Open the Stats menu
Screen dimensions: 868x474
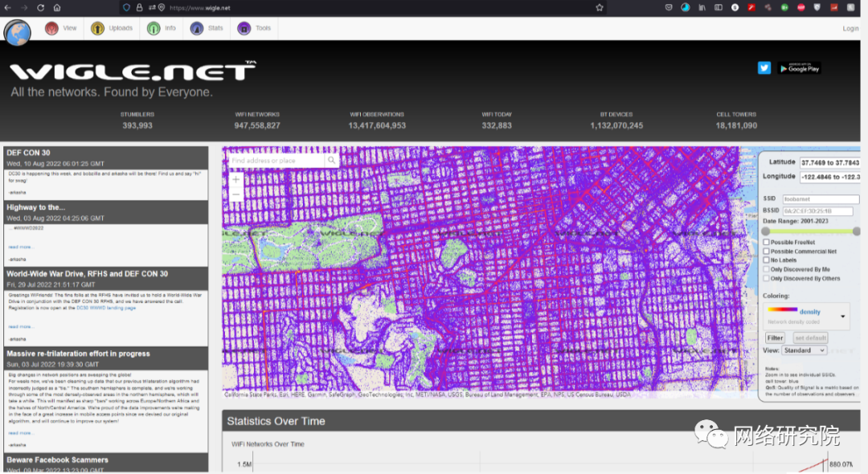(207, 28)
